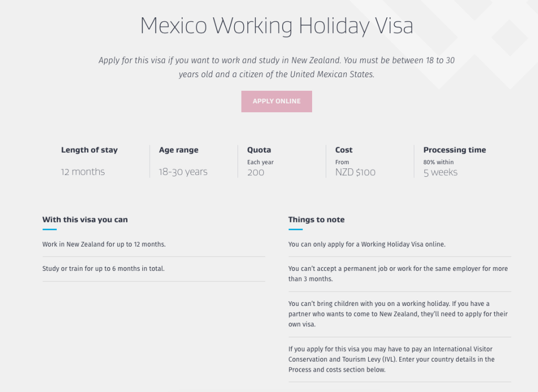Screen dimensions: 538x392
Task: Select the Length of stay label
Action: pyautogui.click(x=89, y=150)
